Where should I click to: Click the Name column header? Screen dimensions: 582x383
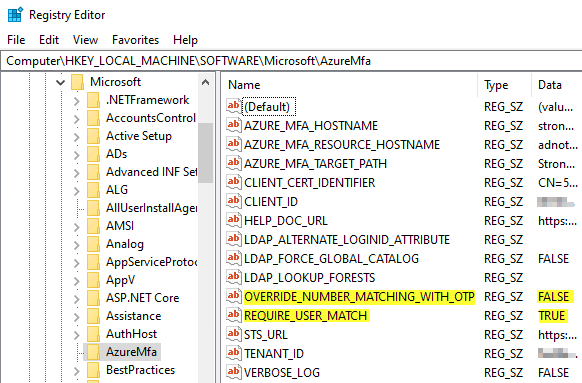click(350, 85)
